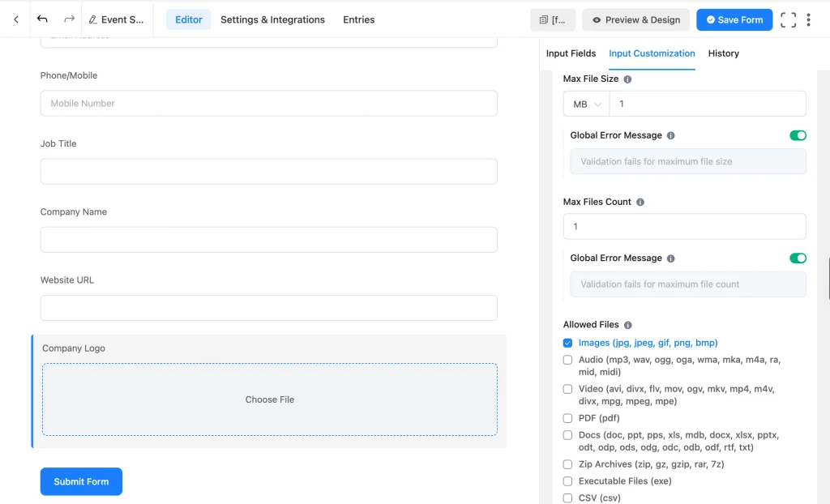Click the Job Title input field

[268, 172]
